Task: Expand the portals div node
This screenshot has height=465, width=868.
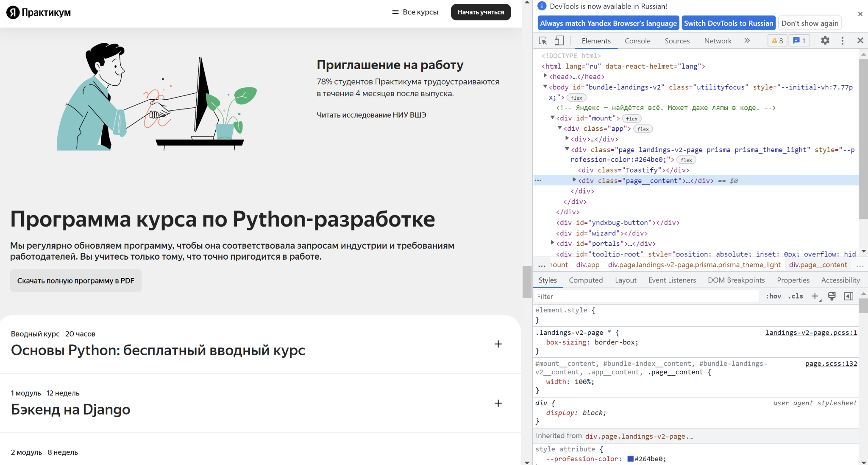Action: point(552,243)
